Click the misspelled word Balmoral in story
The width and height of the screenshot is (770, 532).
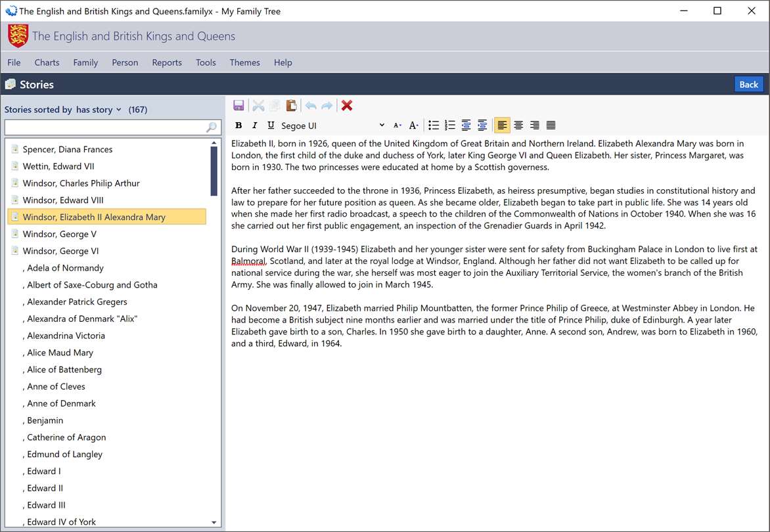coord(248,261)
